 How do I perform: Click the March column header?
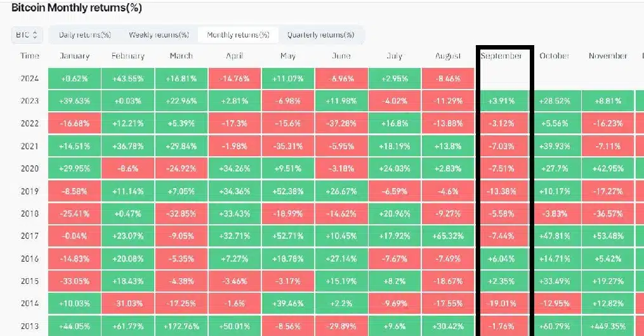pos(181,56)
